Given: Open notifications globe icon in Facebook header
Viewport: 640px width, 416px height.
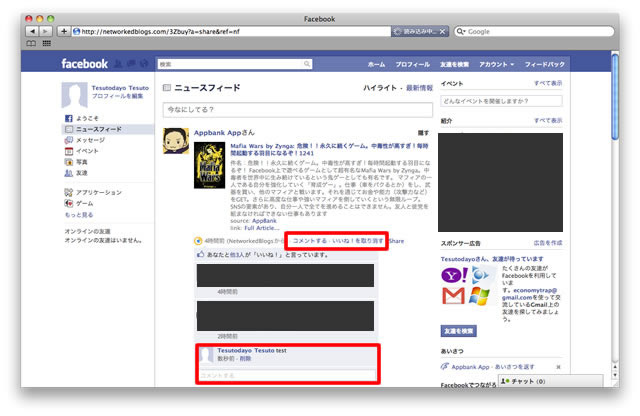Looking at the screenshot, I should [144, 64].
